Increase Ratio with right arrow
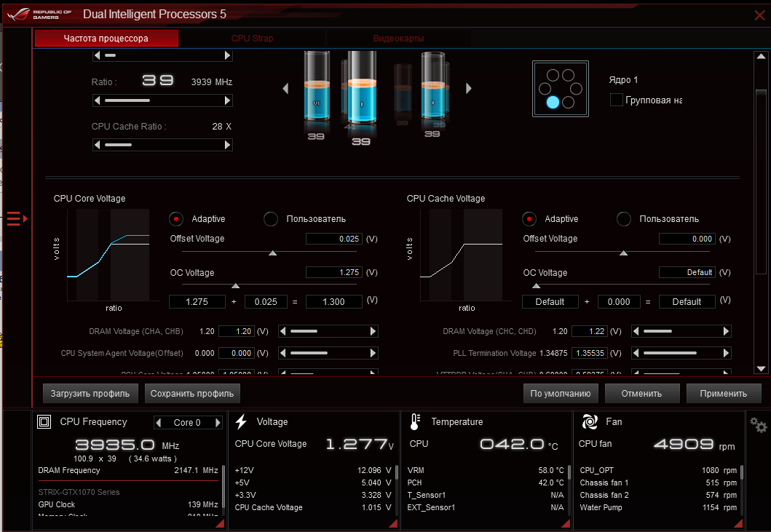 [227, 100]
